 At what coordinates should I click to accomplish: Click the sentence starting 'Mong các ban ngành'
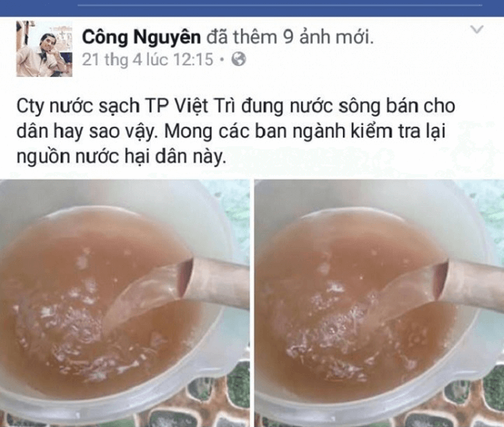(x=305, y=131)
